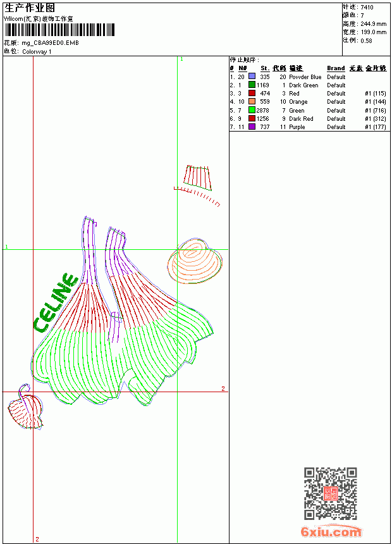The height and width of the screenshot is (544, 392).
Task: Click the 'Brand' column header
Action: coord(336,68)
